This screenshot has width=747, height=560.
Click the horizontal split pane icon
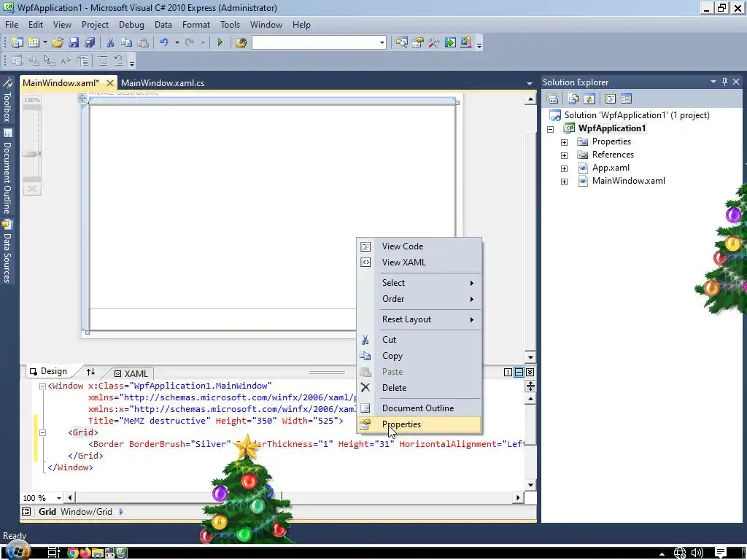[519, 373]
